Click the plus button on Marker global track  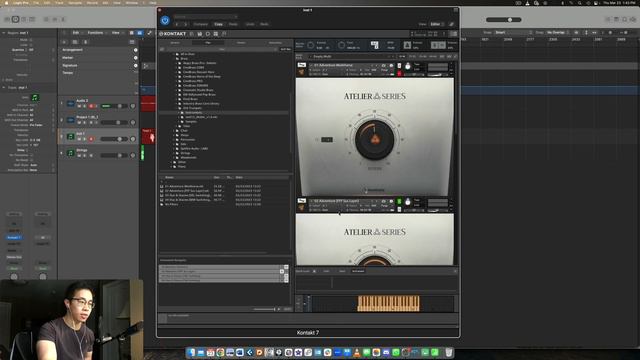[x=136, y=58]
